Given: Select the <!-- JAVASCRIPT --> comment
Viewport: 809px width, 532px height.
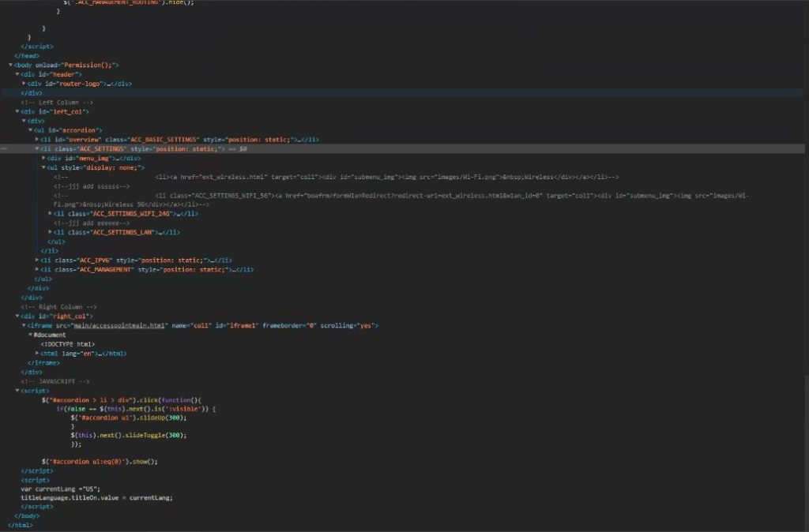Looking at the screenshot, I should pyautogui.click(x=55, y=381).
